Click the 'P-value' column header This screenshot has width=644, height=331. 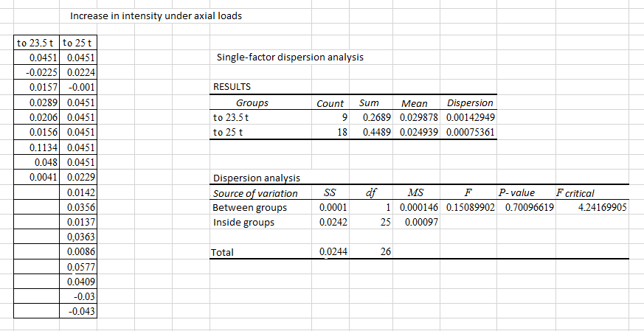click(516, 192)
